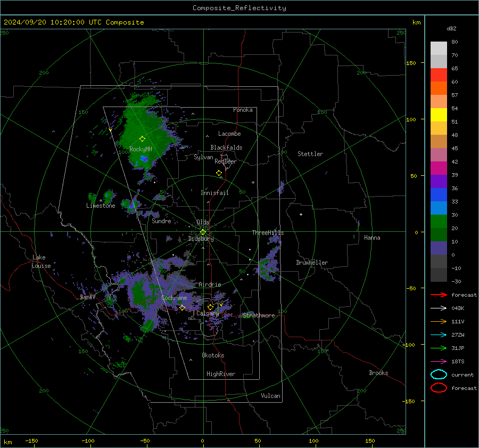Pick the orange swatch between 60 and 57
Image resolution: width=479 pixels, height=448 pixels.
[439, 88]
